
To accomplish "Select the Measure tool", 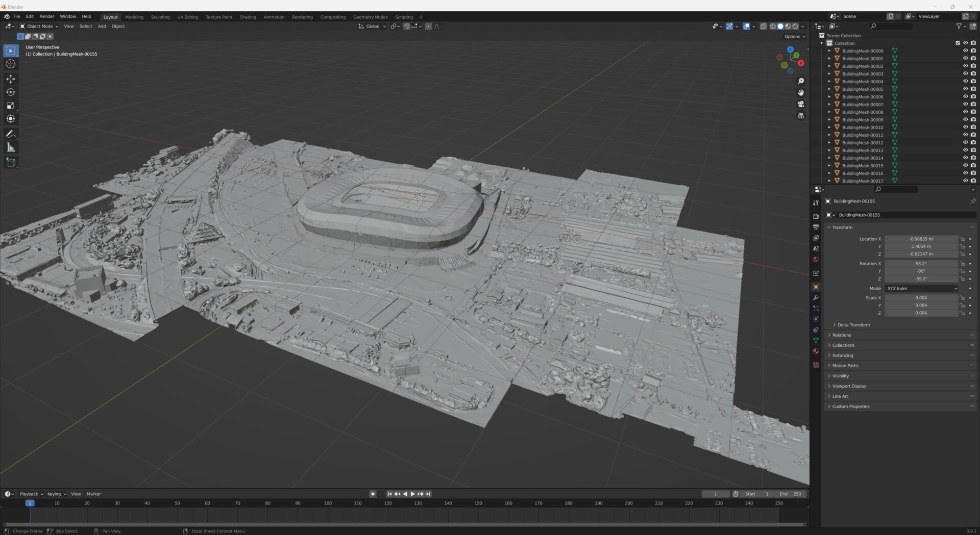I will pos(10,147).
